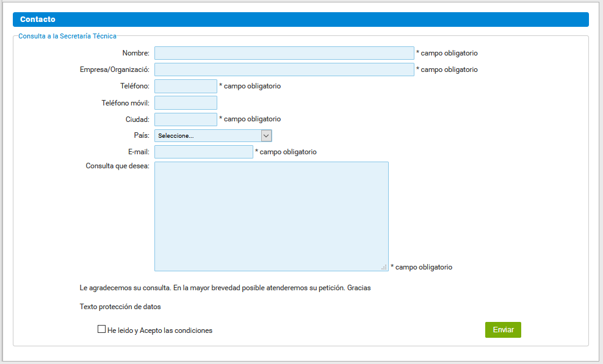Viewport: 603px width, 364px height.
Task: Click the 'Consulta que desea:' label
Action: tap(118, 166)
